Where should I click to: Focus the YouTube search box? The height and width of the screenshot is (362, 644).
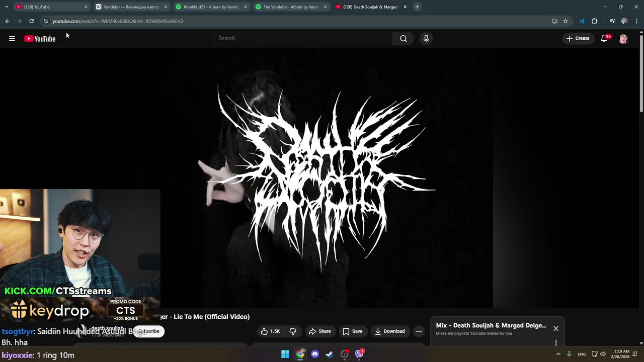(303, 38)
